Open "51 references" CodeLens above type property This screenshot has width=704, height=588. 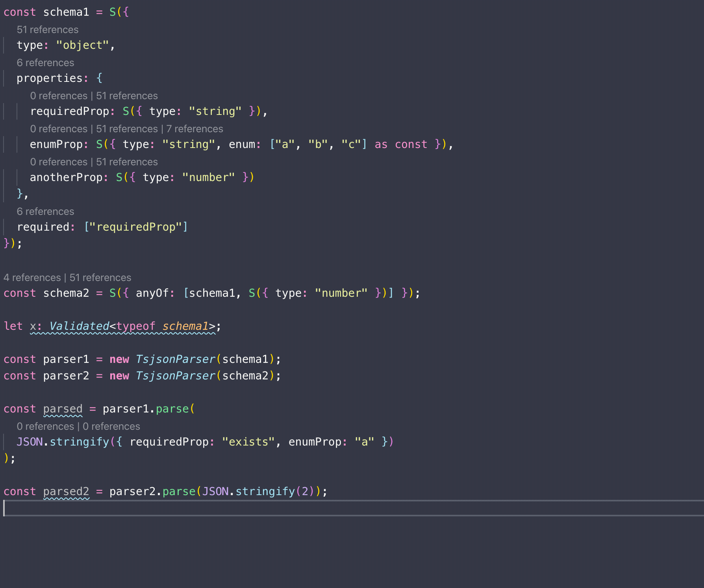[x=46, y=30]
